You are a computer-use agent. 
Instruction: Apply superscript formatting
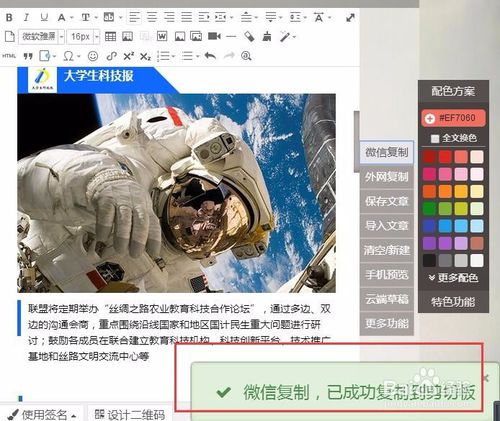click(x=128, y=56)
